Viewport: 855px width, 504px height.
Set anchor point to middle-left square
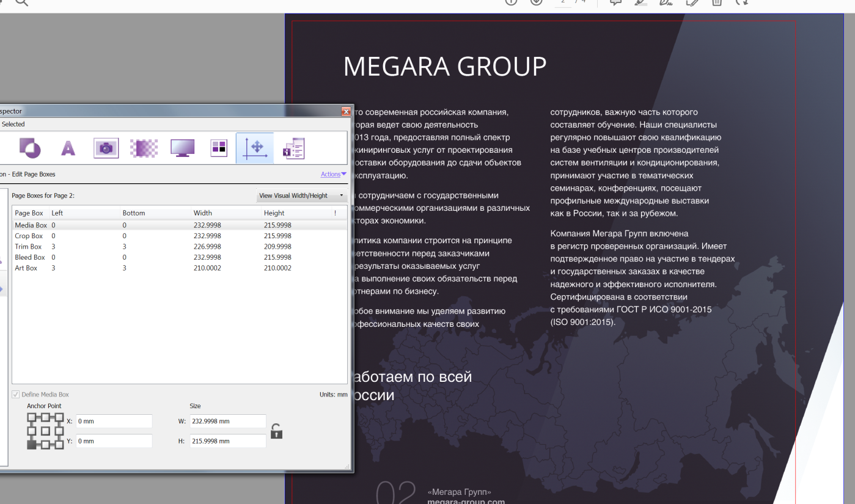(31, 431)
